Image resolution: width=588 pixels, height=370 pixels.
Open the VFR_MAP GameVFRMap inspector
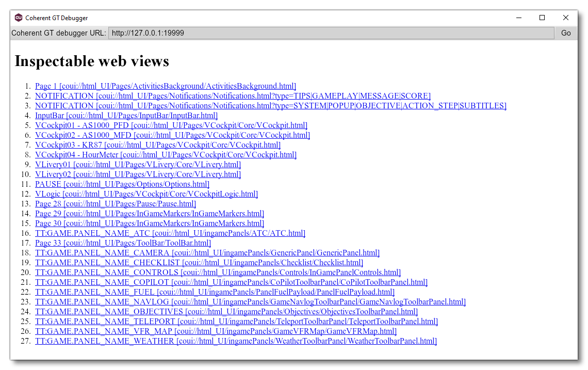(x=215, y=331)
